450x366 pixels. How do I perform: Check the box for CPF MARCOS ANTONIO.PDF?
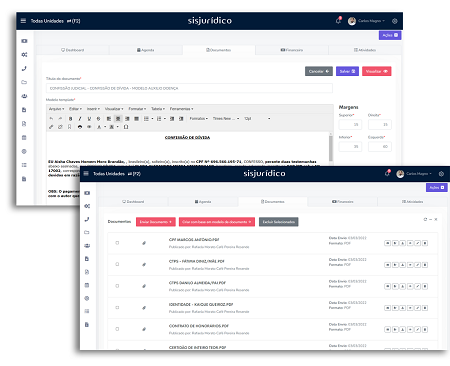tap(117, 243)
